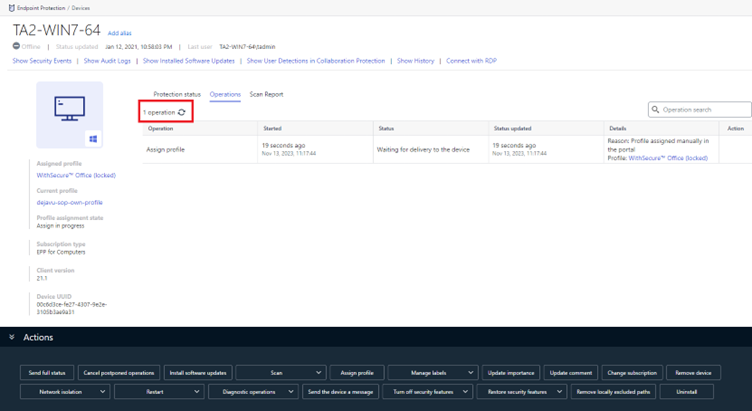Viewport: 752px width, 411px height.
Task: Open the Scan Report tab
Action: tap(266, 94)
